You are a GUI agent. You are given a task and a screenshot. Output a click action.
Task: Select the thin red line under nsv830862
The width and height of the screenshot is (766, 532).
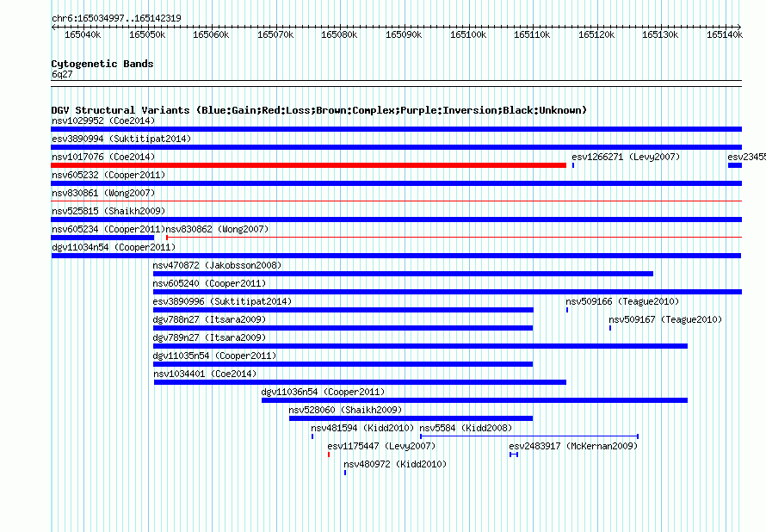454,238
